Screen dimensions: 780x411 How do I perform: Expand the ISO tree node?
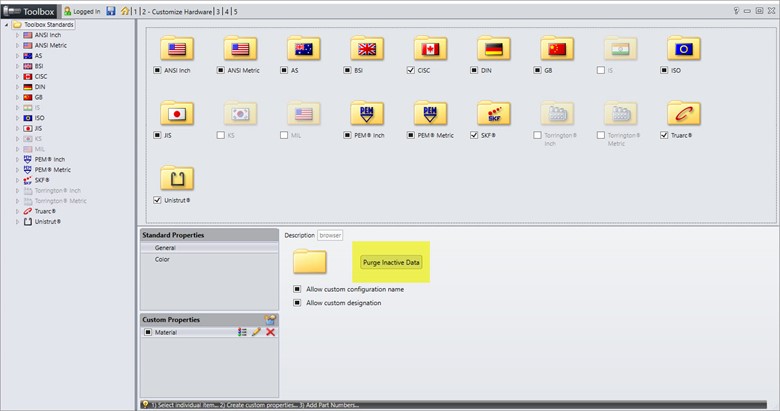coord(15,117)
